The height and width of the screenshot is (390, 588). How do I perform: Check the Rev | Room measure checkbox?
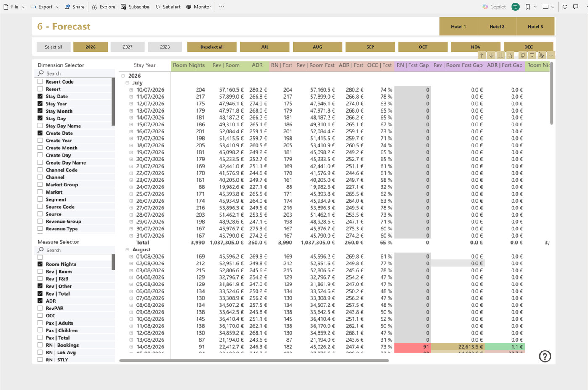40,271
